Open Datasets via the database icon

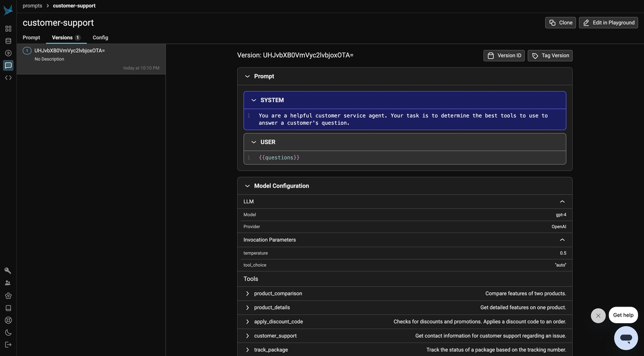click(x=8, y=41)
